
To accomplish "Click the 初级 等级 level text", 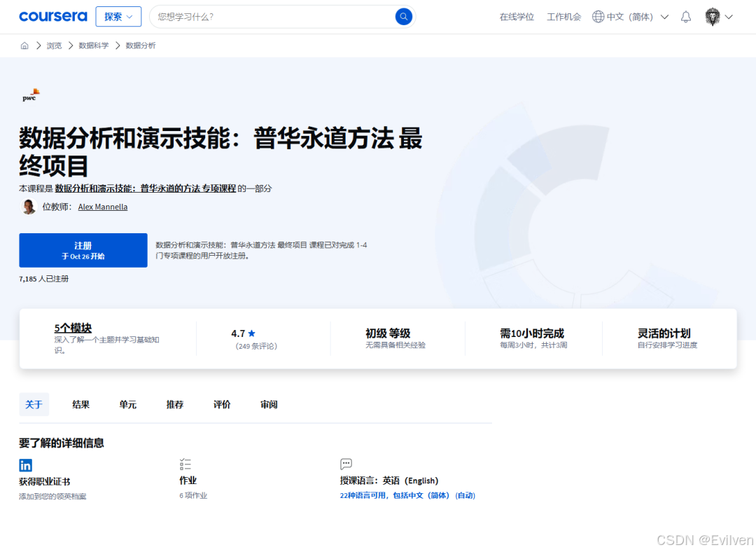I will [388, 333].
